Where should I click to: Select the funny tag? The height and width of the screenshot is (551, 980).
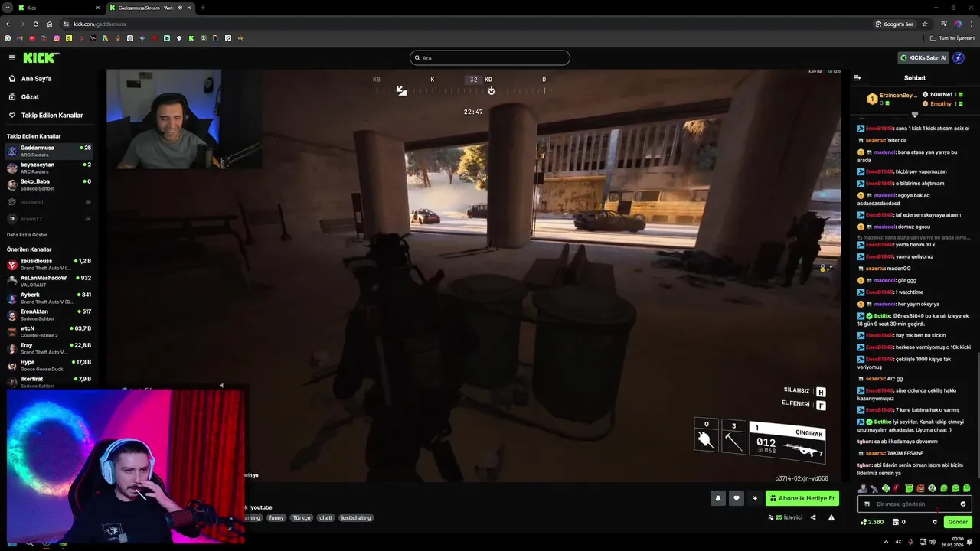[276, 518]
